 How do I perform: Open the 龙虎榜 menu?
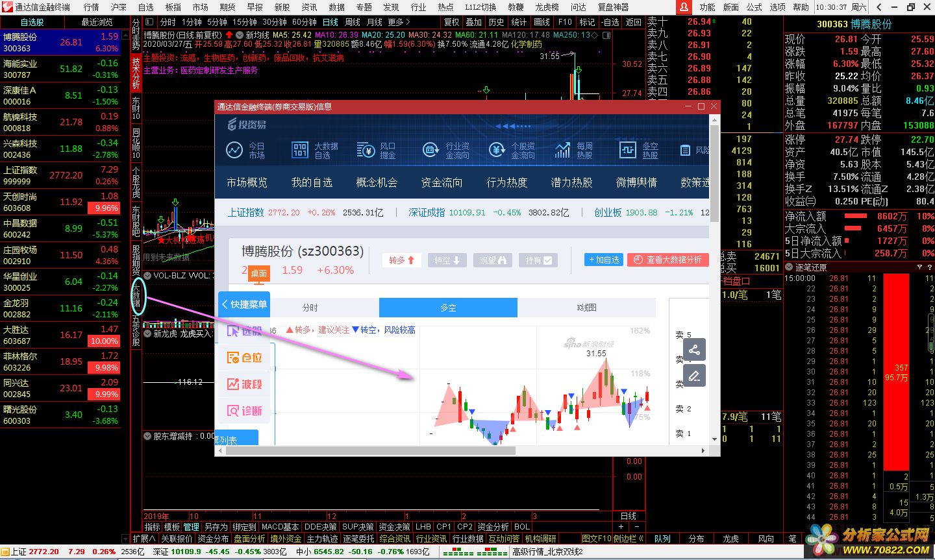point(547,7)
